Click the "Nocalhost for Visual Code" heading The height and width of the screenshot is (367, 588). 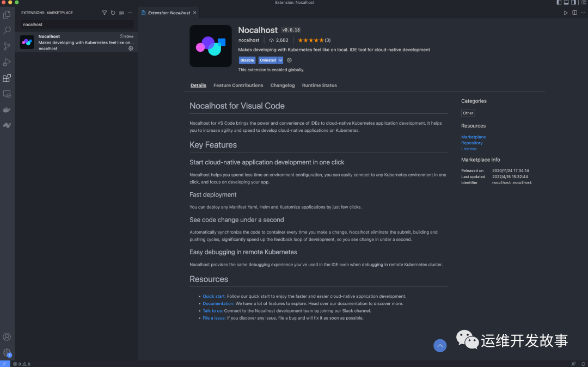coord(237,106)
